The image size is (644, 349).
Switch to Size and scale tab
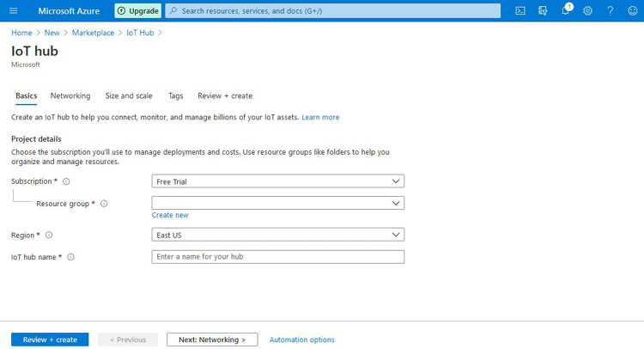point(129,95)
